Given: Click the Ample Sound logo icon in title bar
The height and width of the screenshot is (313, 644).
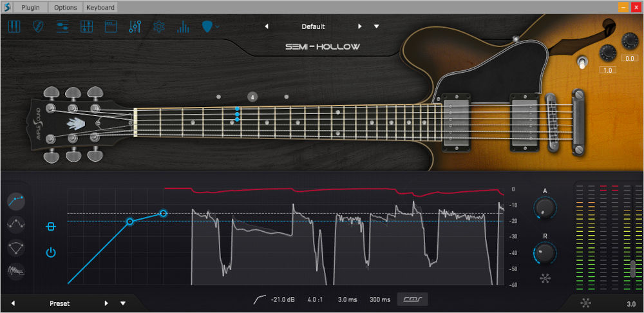Looking at the screenshot, I should pos(7,7).
